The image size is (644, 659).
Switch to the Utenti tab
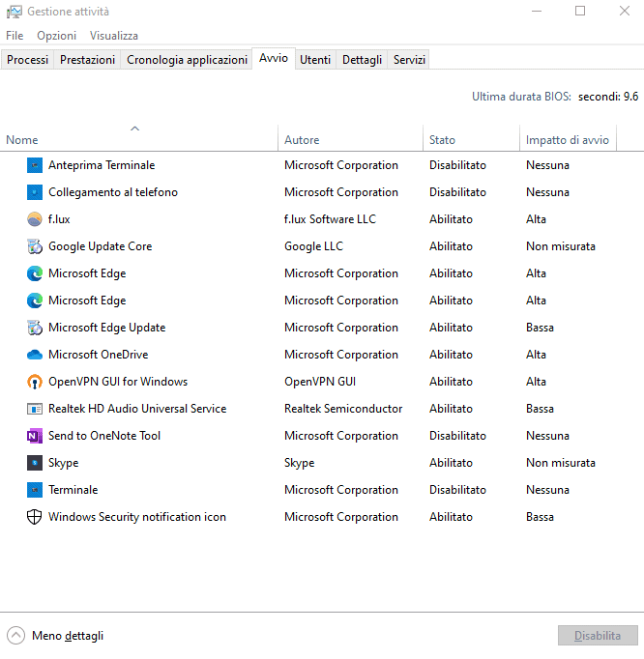pyautogui.click(x=315, y=60)
